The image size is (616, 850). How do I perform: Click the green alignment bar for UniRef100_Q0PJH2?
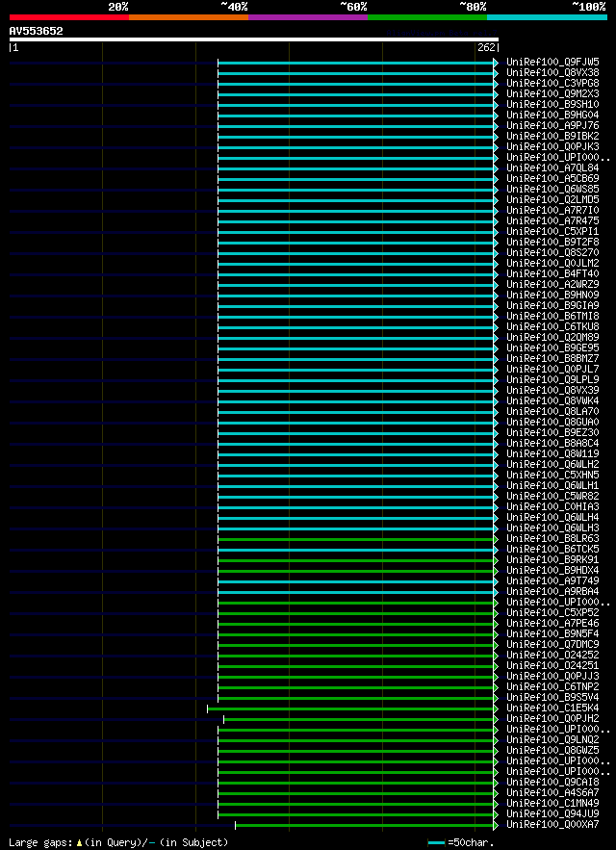tap(359, 719)
